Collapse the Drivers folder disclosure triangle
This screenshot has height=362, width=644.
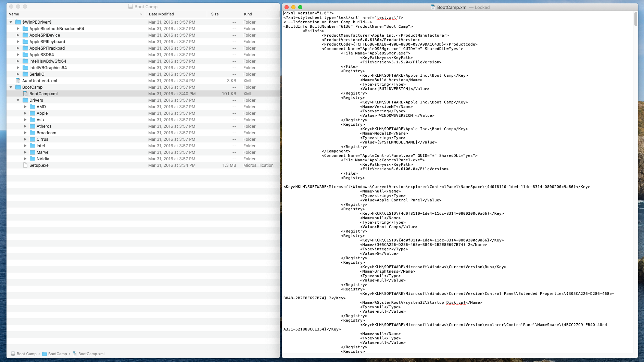coord(18,100)
